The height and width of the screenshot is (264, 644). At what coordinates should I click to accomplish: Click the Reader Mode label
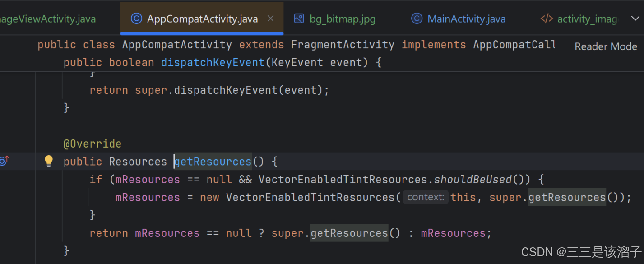pyautogui.click(x=606, y=46)
